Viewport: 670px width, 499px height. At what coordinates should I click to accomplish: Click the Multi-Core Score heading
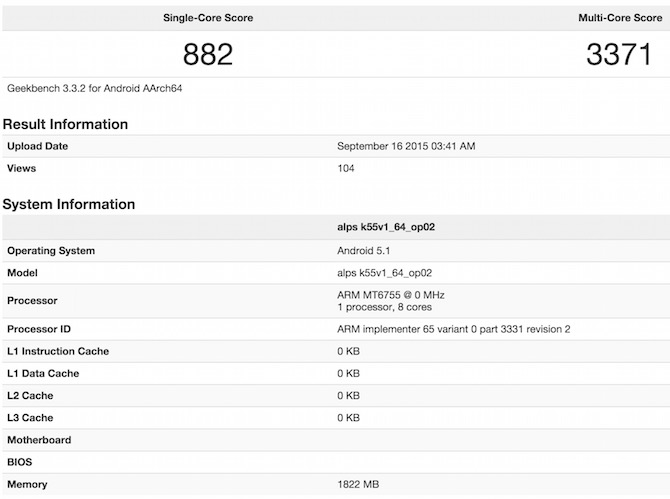[620, 18]
